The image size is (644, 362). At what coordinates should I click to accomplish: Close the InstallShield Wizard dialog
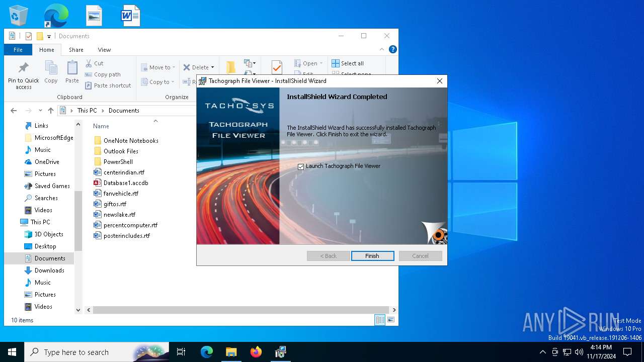(x=440, y=81)
